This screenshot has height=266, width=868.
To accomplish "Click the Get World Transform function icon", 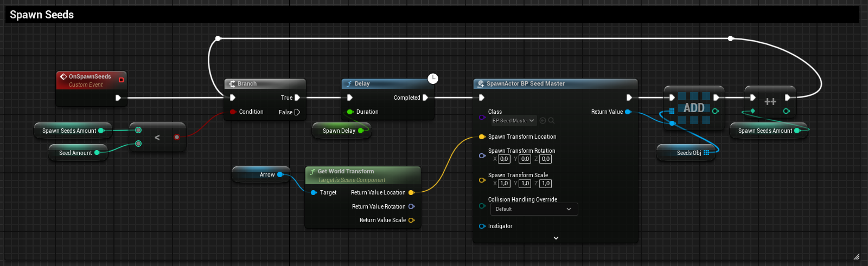I will pos(312,172).
